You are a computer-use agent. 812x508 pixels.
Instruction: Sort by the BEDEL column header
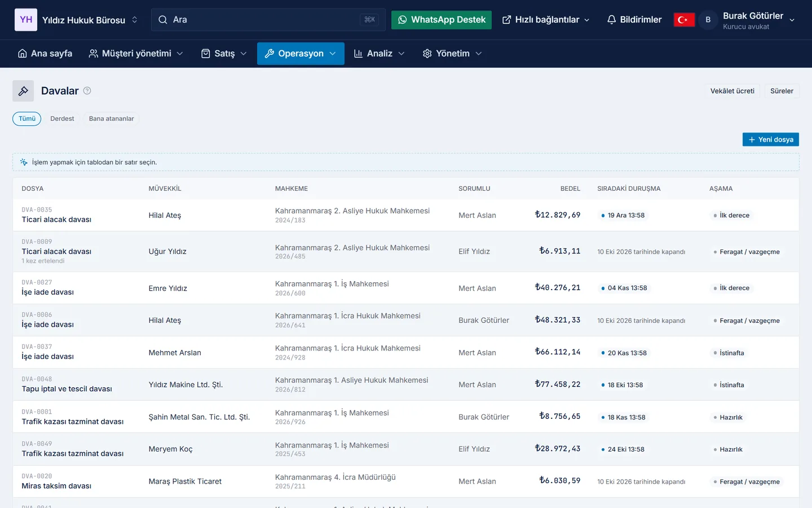[570, 189]
